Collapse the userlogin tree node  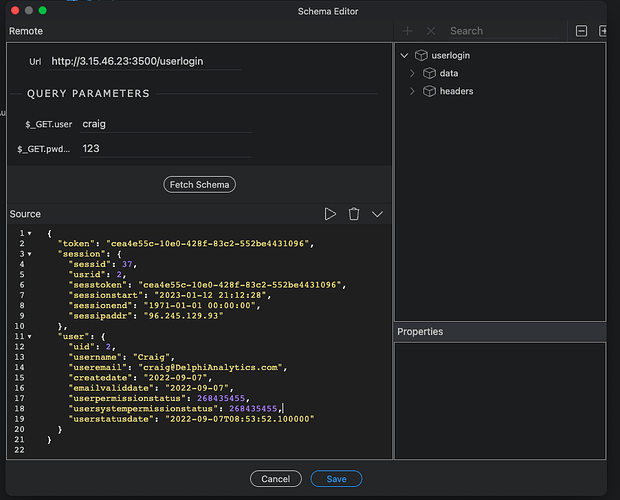(x=404, y=55)
